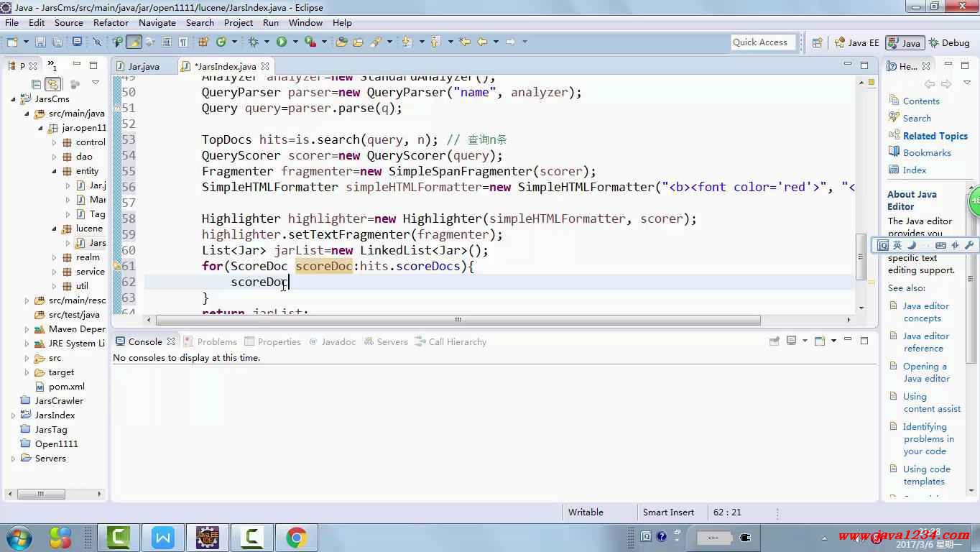Open the Navigate menu
The height and width of the screenshot is (552, 980).
[x=157, y=22]
